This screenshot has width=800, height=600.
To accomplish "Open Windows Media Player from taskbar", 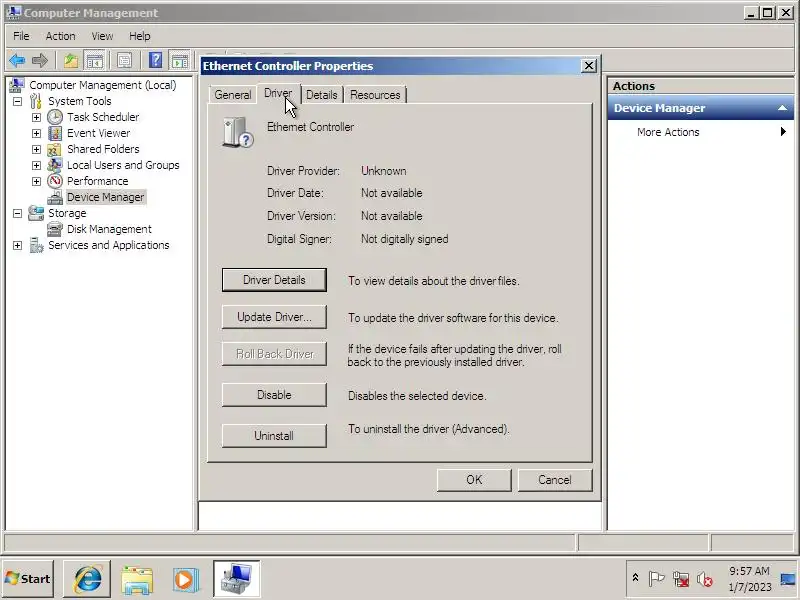I will [x=186, y=579].
